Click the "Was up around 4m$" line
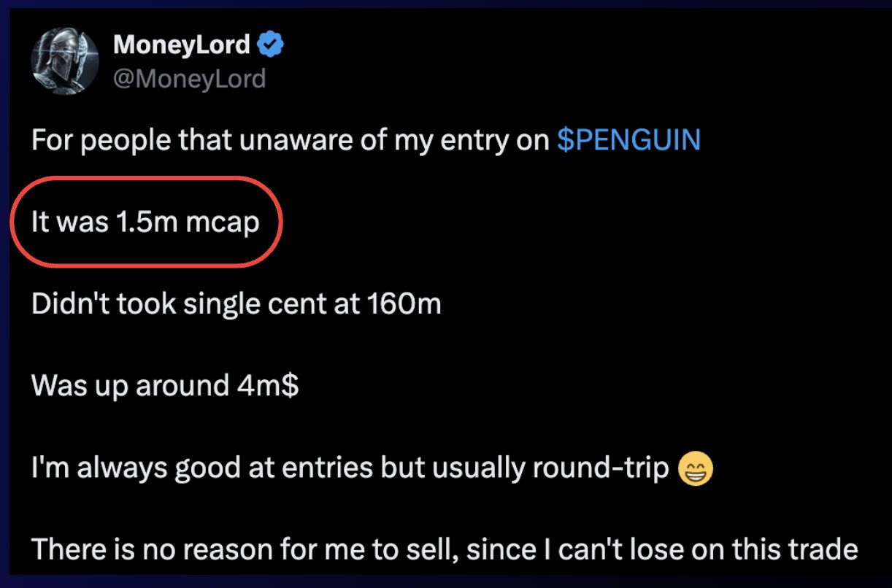The width and height of the screenshot is (892, 588). 165,385
